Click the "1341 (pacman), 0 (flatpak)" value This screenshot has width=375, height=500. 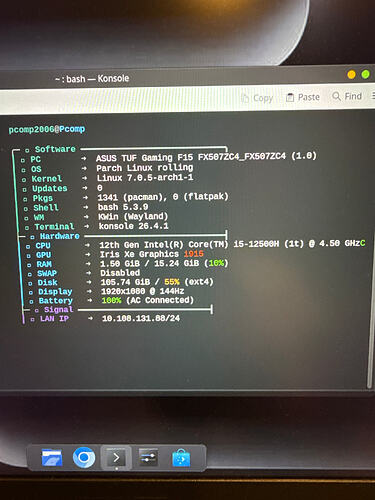pyautogui.click(x=163, y=197)
